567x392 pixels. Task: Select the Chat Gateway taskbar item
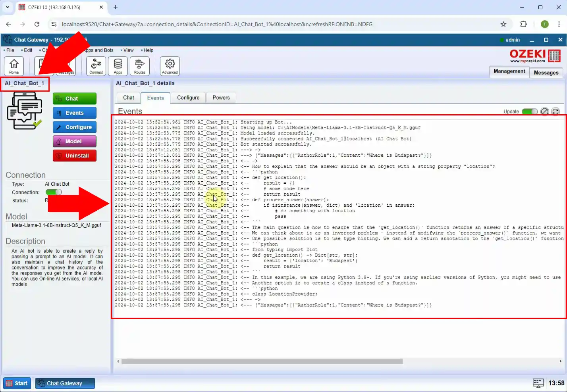pyautogui.click(x=65, y=383)
